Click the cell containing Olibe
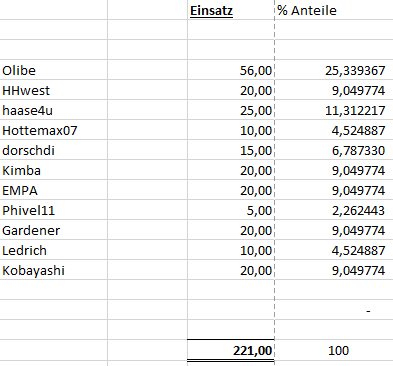The width and height of the screenshot is (393, 366). click(x=54, y=70)
